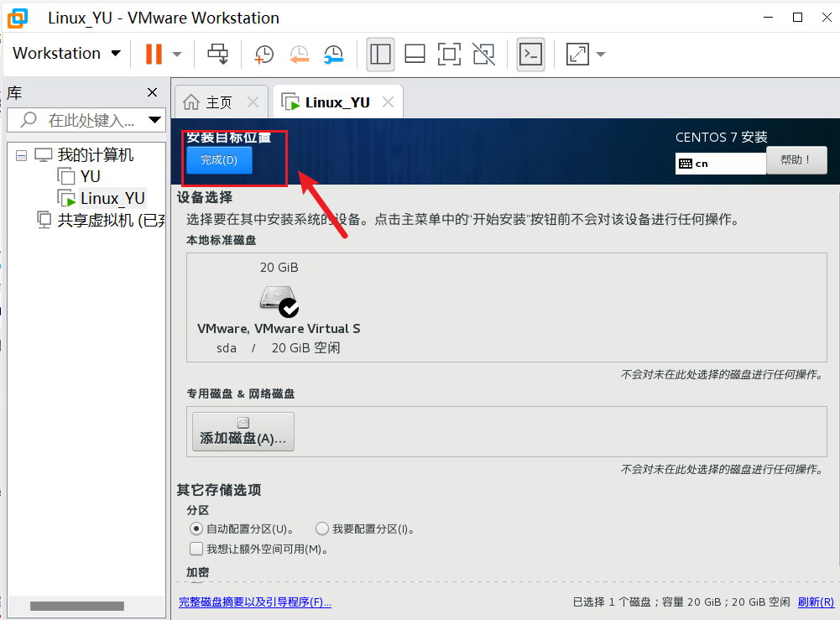Close the library panel
This screenshot has width=840, height=620.
(x=152, y=92)
